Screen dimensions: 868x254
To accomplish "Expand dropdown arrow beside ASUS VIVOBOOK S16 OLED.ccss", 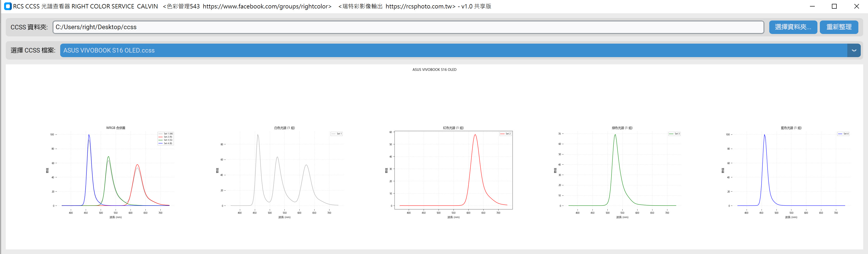I will [x=854, y=50].
